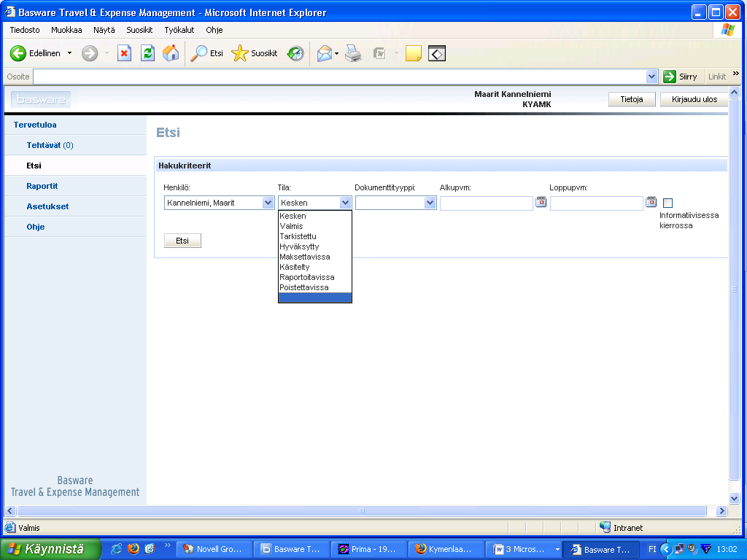
Task: Click the yellow note icon in the toolbar
Action: pos(413,53)
